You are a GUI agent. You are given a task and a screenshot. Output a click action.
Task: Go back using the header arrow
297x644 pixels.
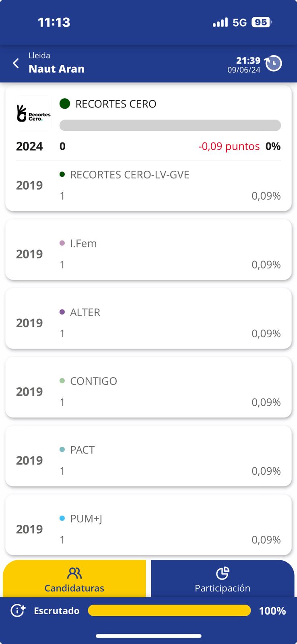click(x=16, y=63)
